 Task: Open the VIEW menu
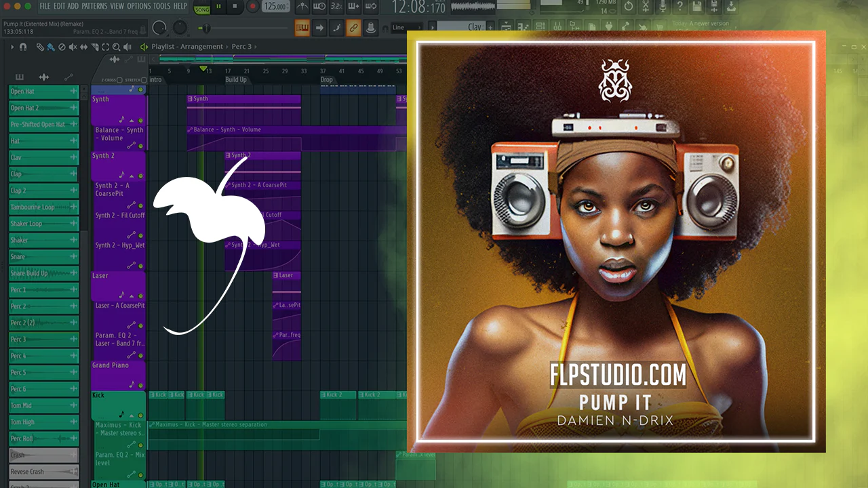(117, 6)
